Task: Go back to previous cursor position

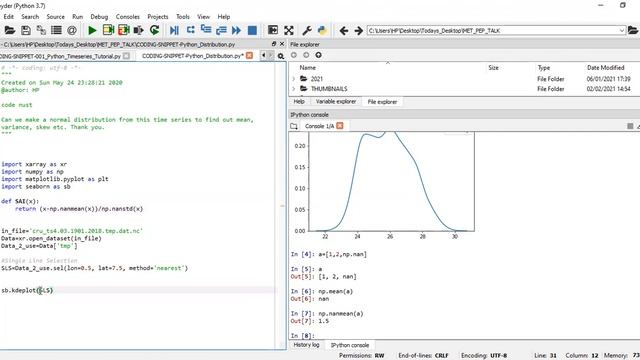Action: pyautogui.click(x=344, y=31)
